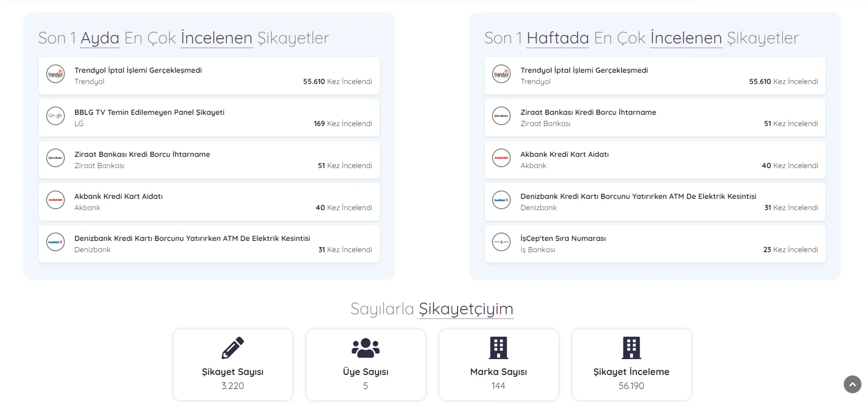
Task: Click users group icon above Üye Sayısı
Action: click(366, 348)
